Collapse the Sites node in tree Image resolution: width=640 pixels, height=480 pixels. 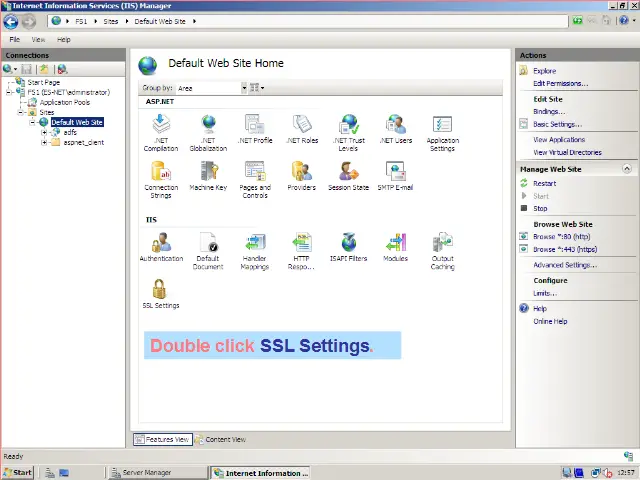[x=20, y=112]
